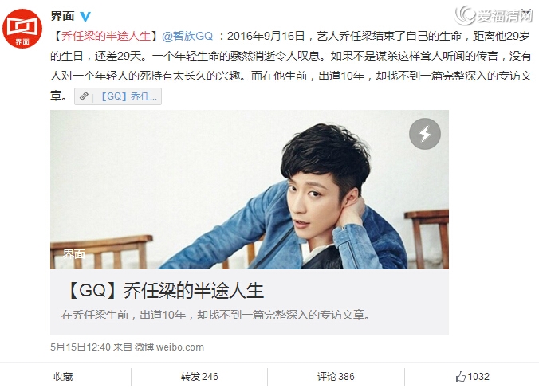Open the 乔任梁的半途人生 topic title link

coord(106,36)
